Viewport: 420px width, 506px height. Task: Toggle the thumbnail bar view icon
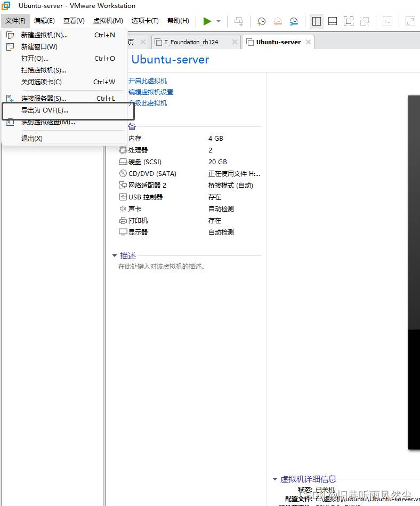[x=332, y=21]
